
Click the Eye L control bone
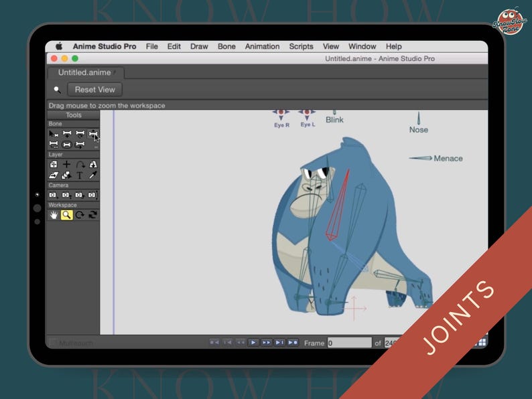[307, 114]
